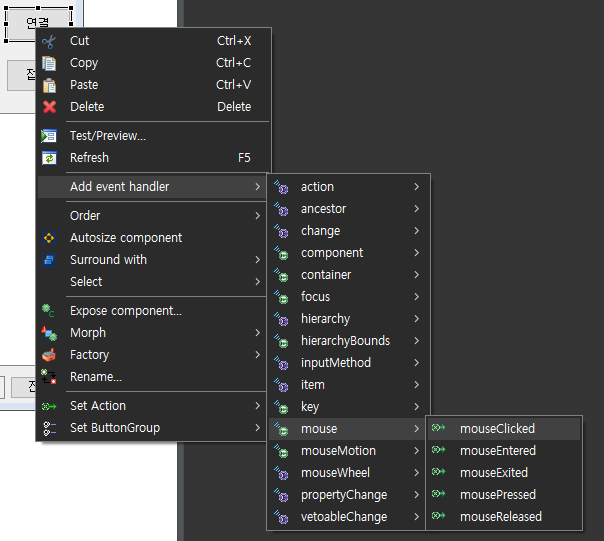Click the Rename icon

click(x=49, y=376)
